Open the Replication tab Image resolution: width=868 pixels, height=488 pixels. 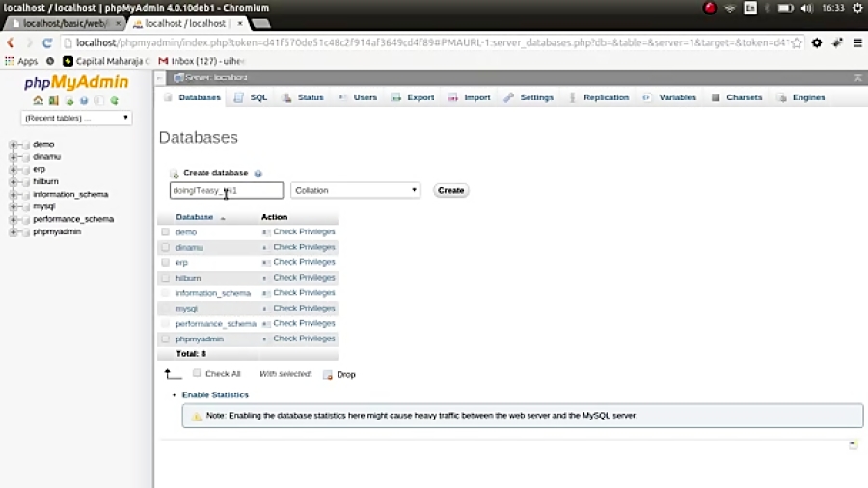click(x=599, y=97)
